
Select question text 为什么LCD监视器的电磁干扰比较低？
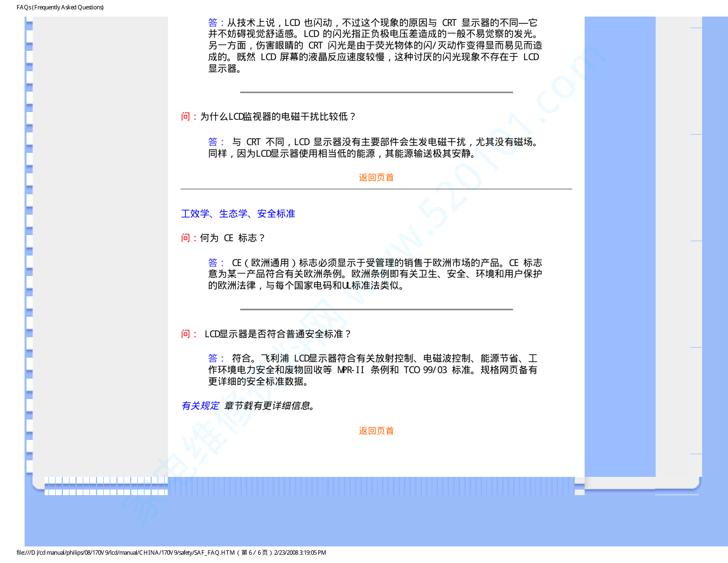click(279, 116)
